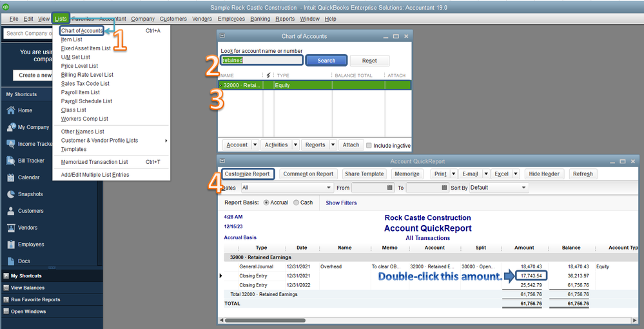Click the From date calendar icon
This screenshot has width=644, height=329.
pos(390,188)
